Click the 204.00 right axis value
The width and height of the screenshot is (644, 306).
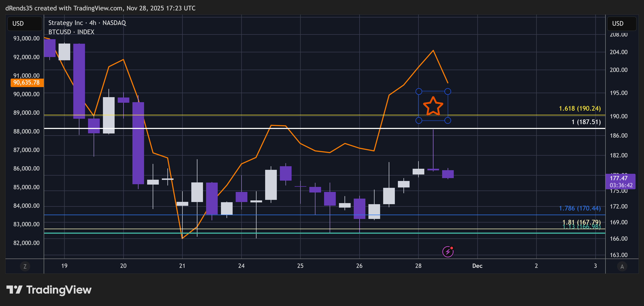(x=618, y=52)
